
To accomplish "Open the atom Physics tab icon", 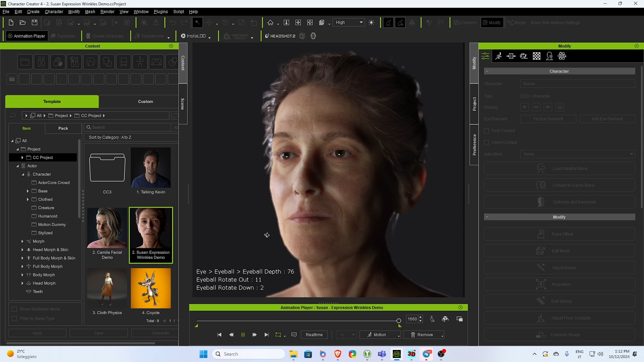I will tap(562, 56).
